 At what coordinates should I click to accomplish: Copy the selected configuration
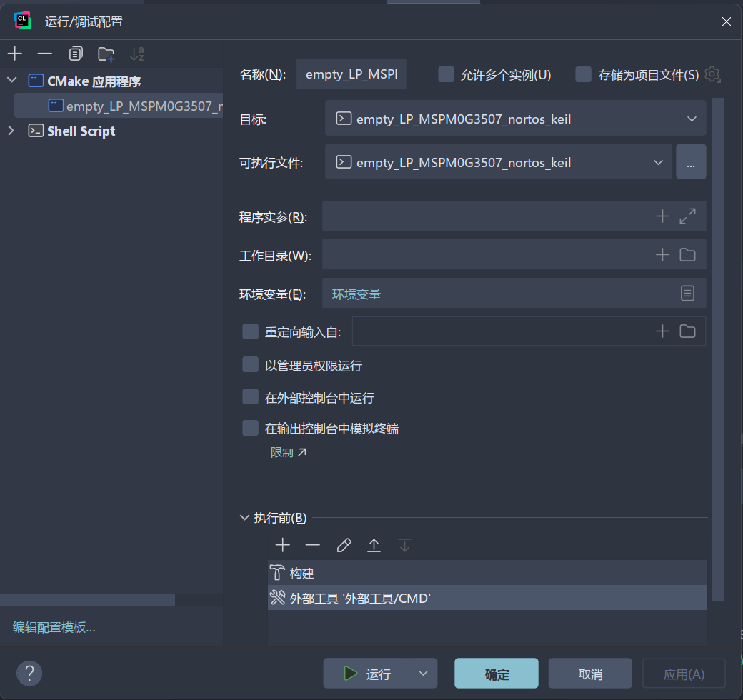click(x=76, y=54)
